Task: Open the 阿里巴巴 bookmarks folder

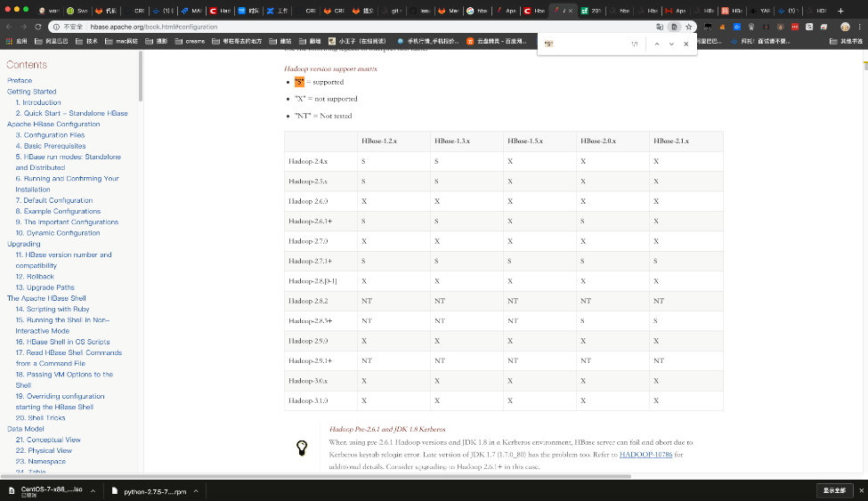Action: (x=51, y=41)
